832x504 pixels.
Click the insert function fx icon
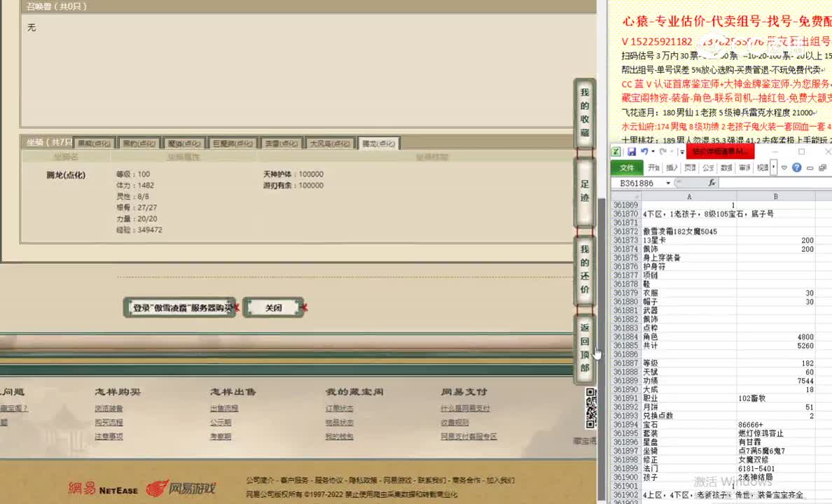tap(712, 183)
